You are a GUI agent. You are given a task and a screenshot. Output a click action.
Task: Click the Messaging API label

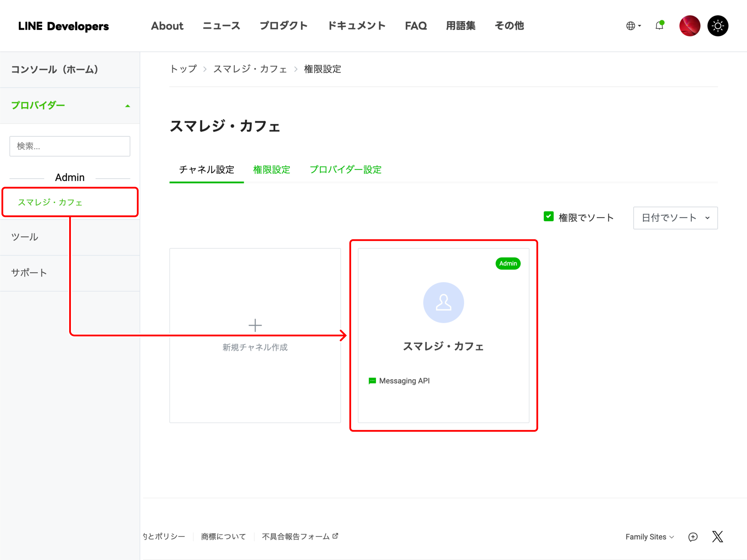404,381
